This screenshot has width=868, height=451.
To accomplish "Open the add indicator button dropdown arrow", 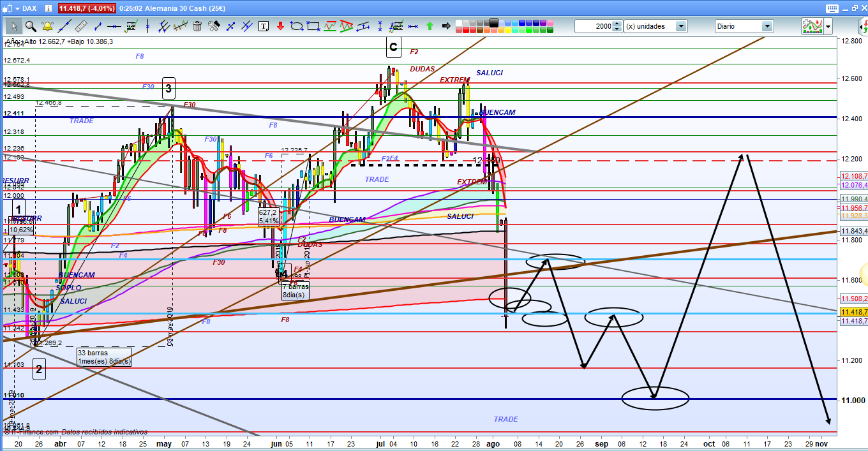I will pos(828,26).
